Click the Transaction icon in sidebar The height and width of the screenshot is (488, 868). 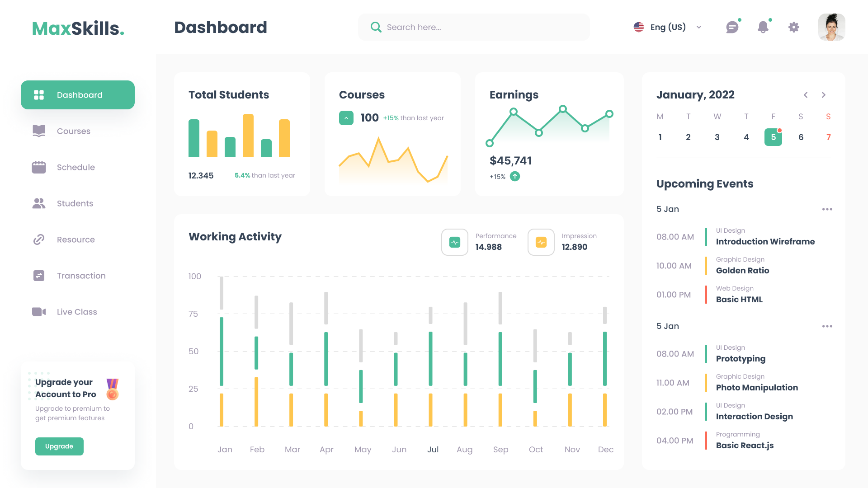point(39,276)
